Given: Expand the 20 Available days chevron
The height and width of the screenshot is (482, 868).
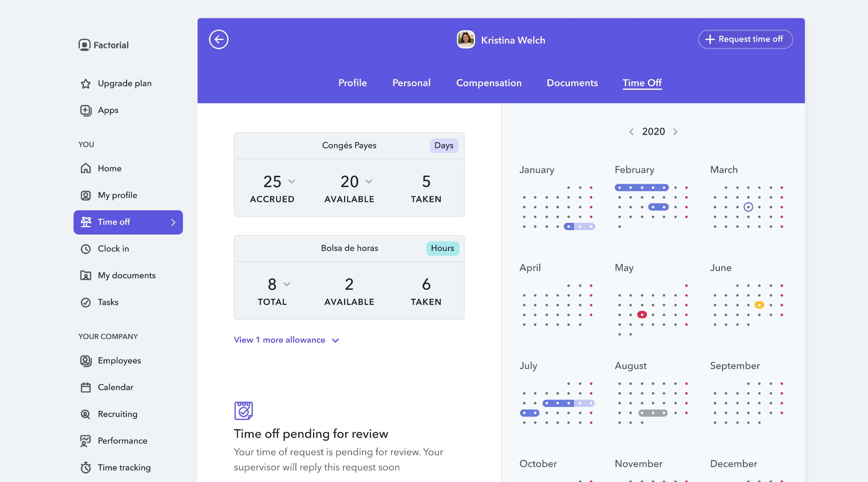Looking at the screenshot, I should tap(369, 181).
